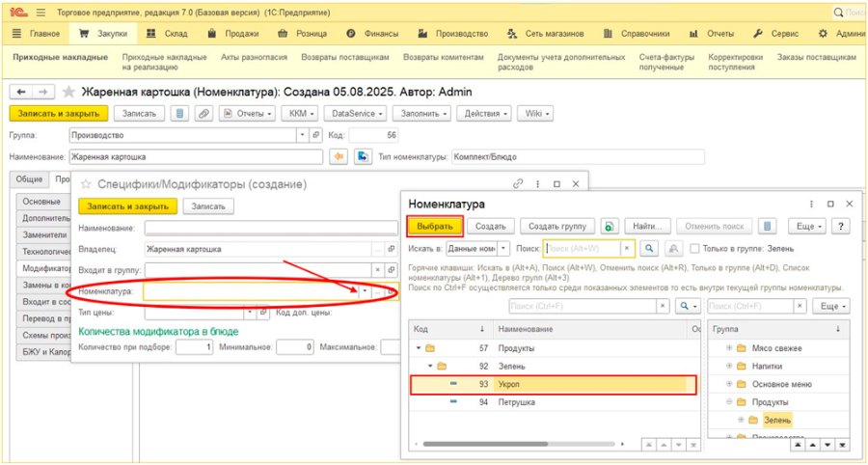Open the Искать в dropdown list
The width and height of the screenshot is (868, 465).
point(503,249)
